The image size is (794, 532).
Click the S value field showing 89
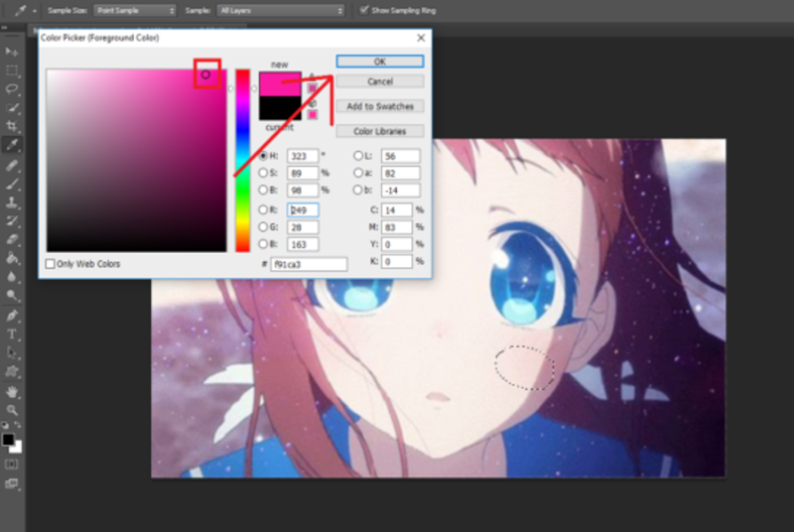pyautogui.click(x=303, y=173)
